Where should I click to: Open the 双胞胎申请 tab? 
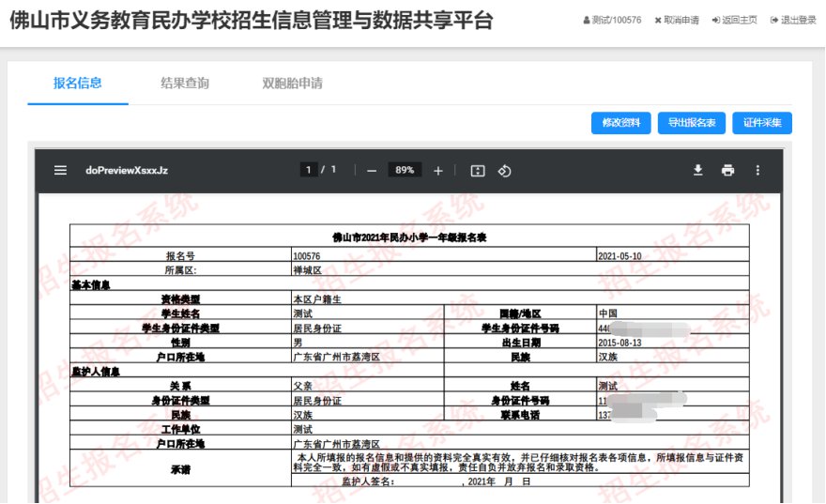pos(292,84)
